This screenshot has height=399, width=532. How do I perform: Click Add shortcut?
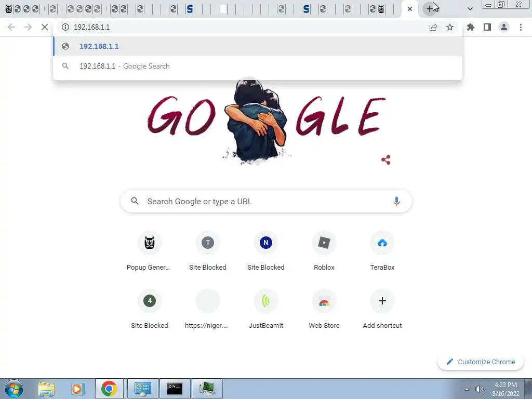pos(382,310)
